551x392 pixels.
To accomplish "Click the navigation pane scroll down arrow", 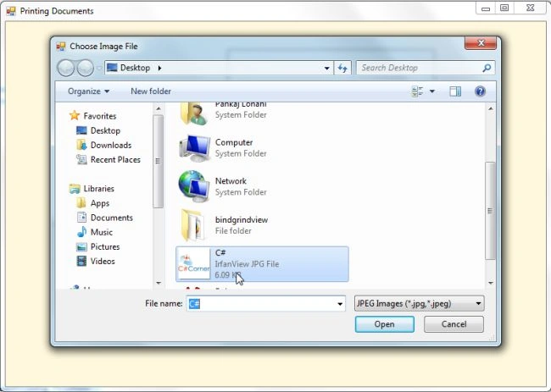I will (159, 283).
